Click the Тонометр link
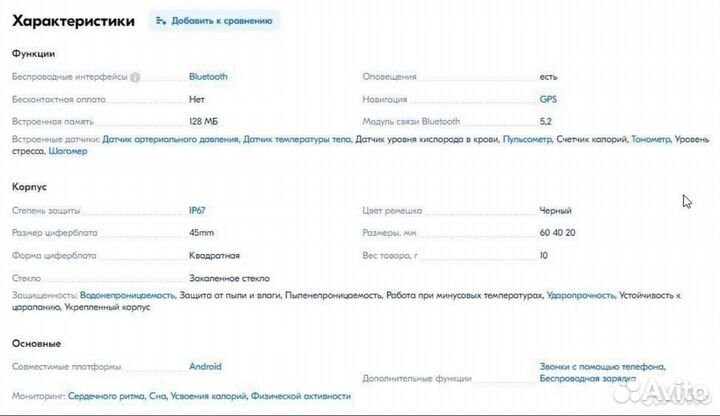 [x=651, y=139]
